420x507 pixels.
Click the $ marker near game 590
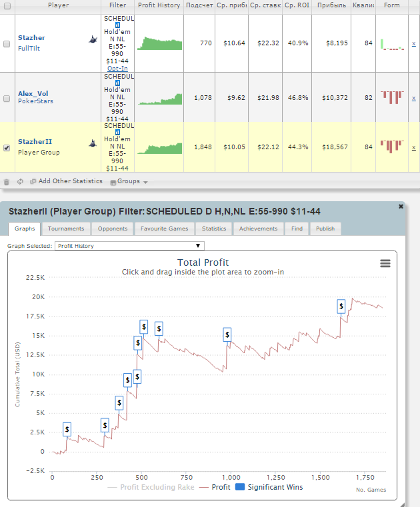(159, 329)
